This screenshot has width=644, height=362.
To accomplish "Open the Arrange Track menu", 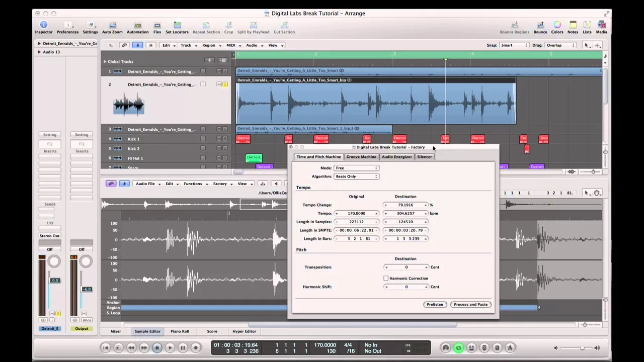I will [x=188, y=45].
